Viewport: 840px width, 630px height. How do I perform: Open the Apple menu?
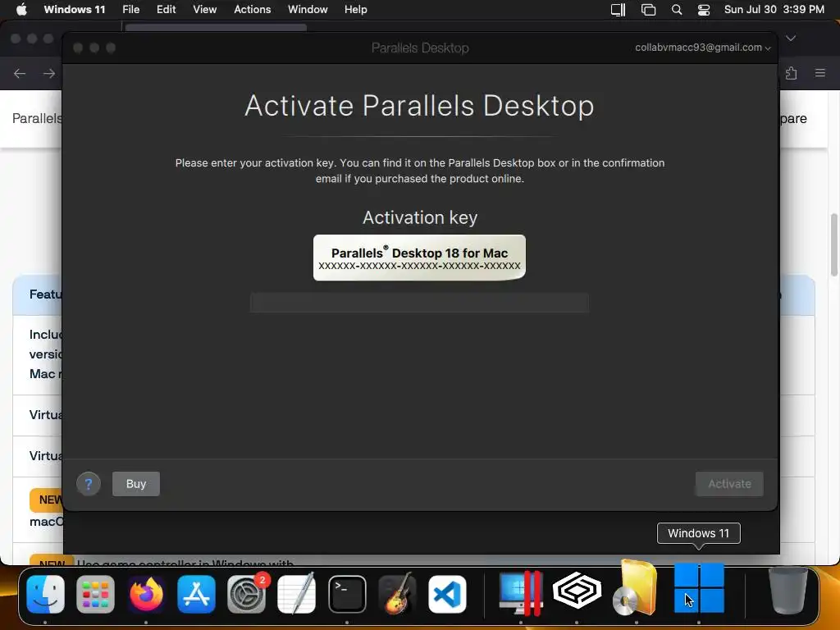(21, 10)
